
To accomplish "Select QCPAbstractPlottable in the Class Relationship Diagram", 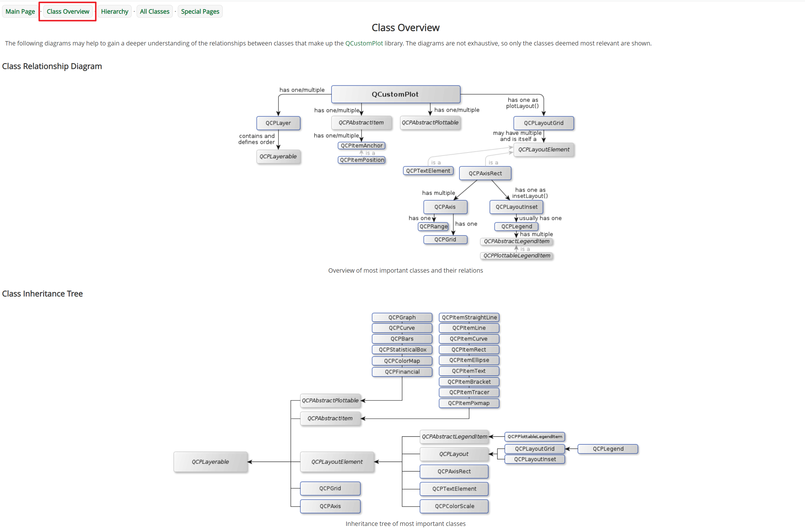I will (430, 123).
